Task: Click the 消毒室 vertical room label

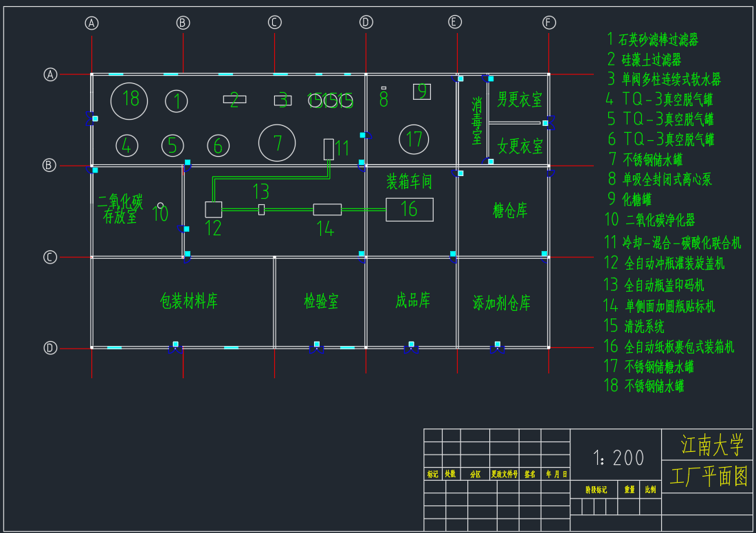Action: pos(477,120)
